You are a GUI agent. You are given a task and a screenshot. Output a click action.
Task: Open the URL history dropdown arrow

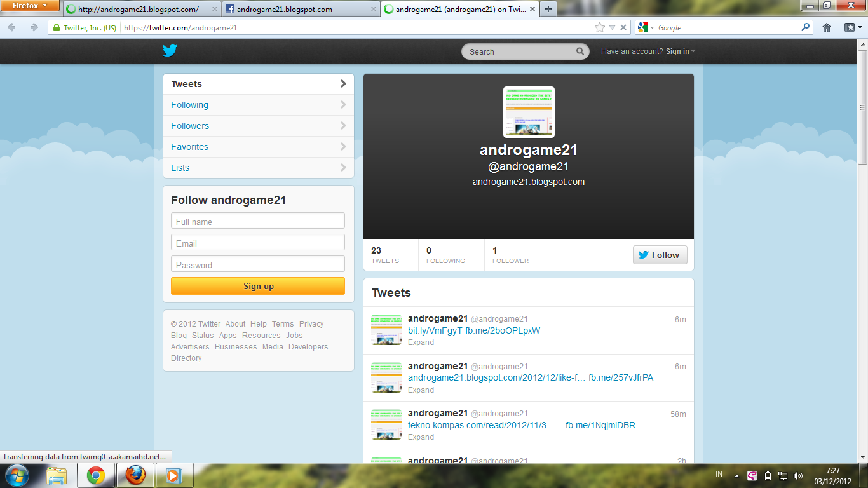[612, 27]
